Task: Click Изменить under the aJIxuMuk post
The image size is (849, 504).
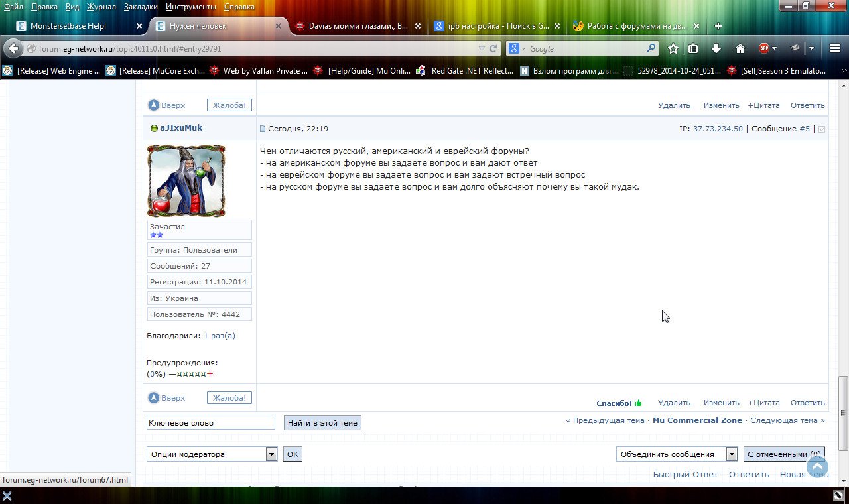Action: [x=722, y=403]
